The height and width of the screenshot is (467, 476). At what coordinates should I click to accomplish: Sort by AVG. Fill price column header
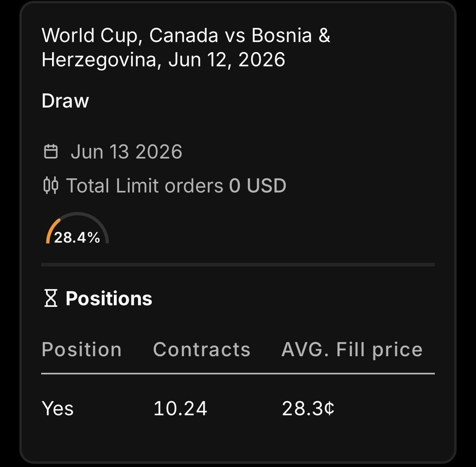tap(352, 349)
